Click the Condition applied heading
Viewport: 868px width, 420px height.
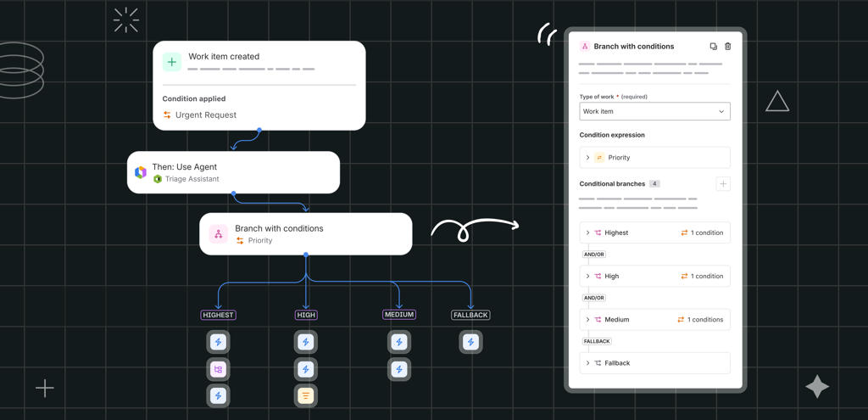[x=194, y=98]
